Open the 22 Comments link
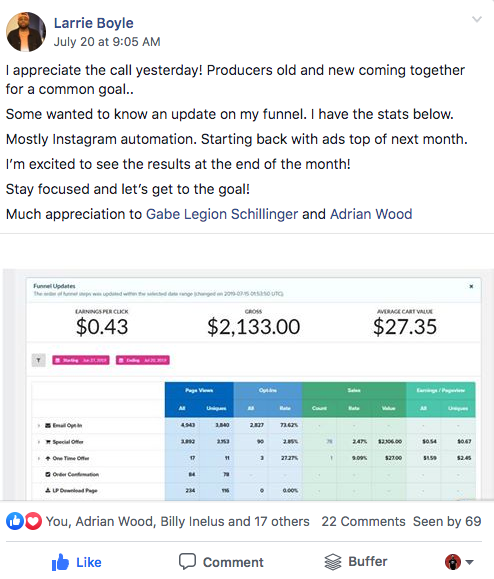The width and height of the screenshot is (494, 579). tap(363, 521)
